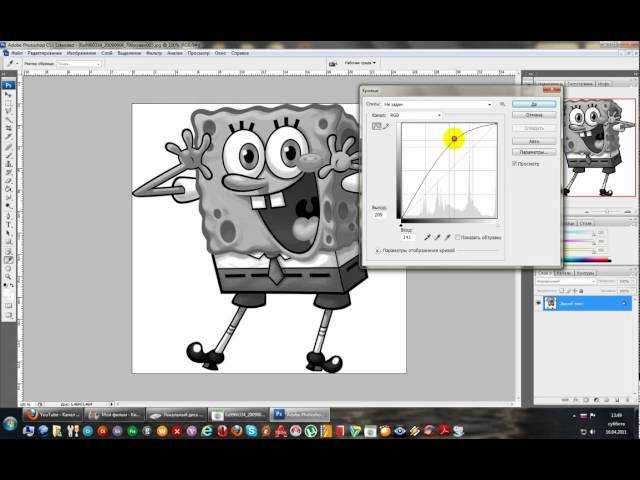Switch to the Контуры tab
This screenshot has height=480, width=640.
[585, 273]
